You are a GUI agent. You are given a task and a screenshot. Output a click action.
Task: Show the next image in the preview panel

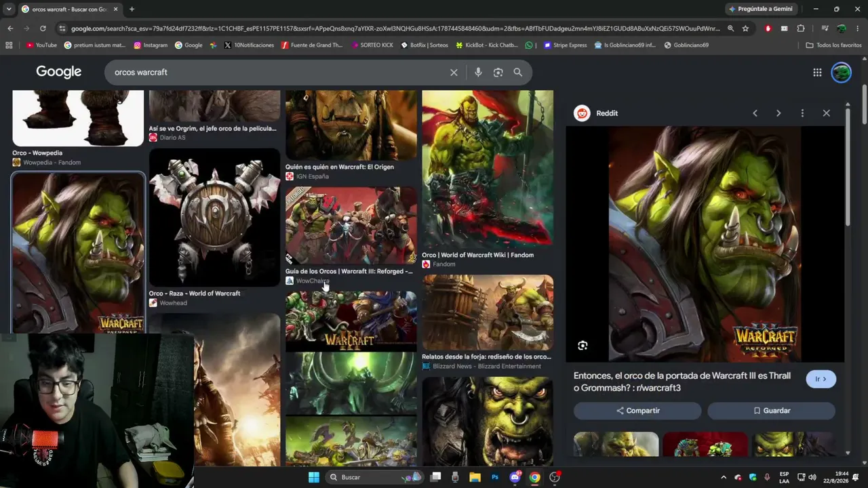[x=778, y=113]
